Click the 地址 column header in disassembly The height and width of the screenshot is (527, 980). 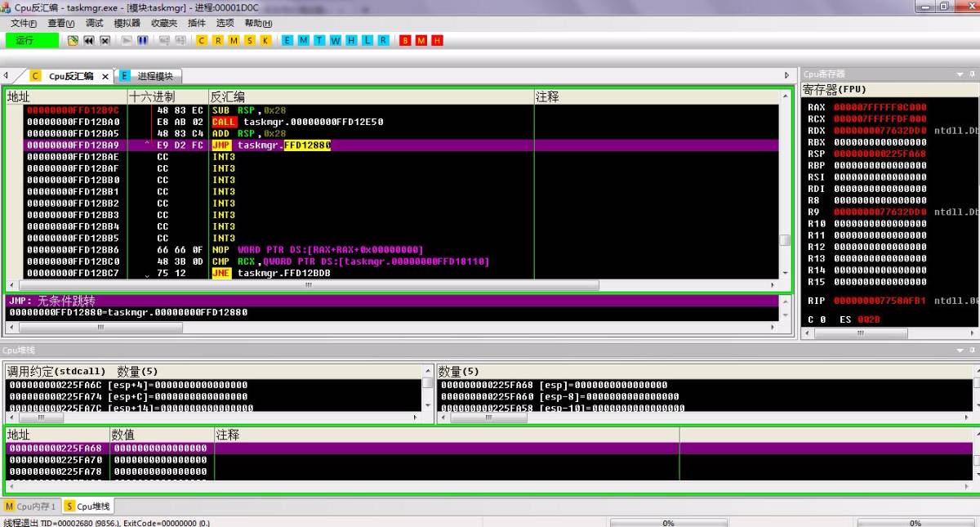[x=67, y=96]
